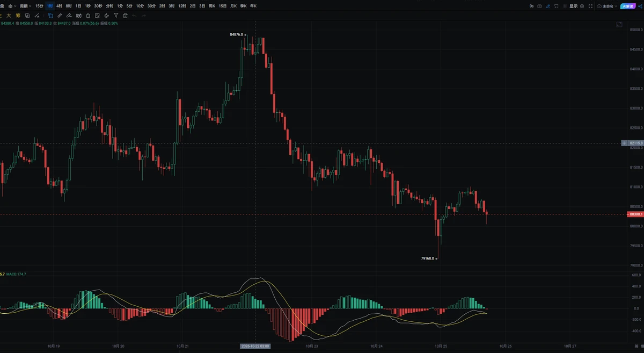Open the hexagon settings icon

pos(582,6)
